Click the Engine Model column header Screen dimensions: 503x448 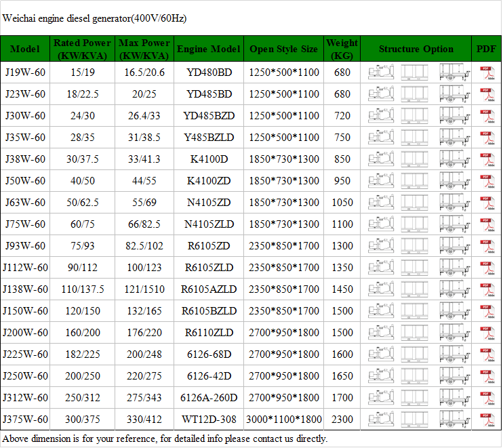(x=209, y=49)
